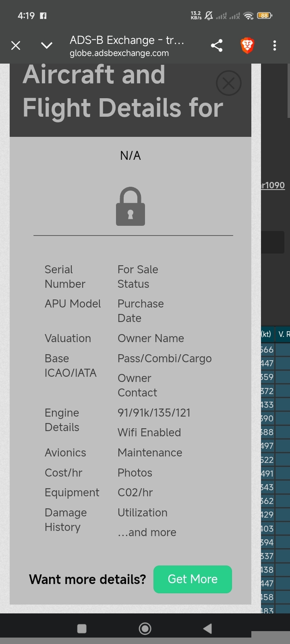
Task: Tap the Android home circle button
Action: coord(145,628)
